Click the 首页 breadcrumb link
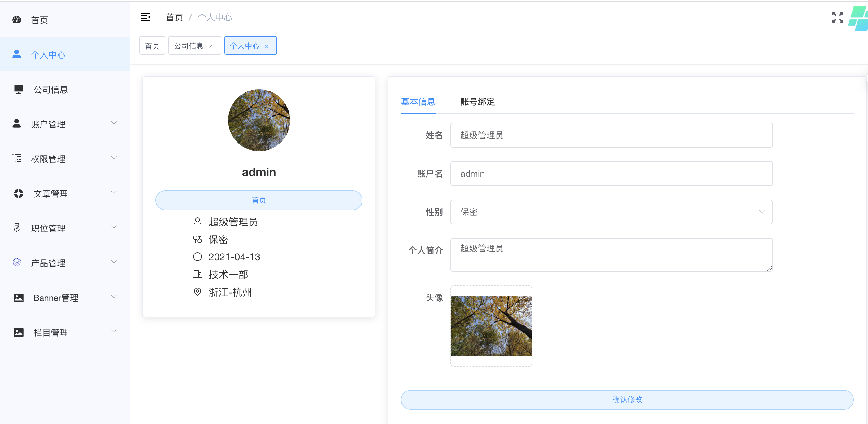Screen dimensions: 868x424 (174, 17)
